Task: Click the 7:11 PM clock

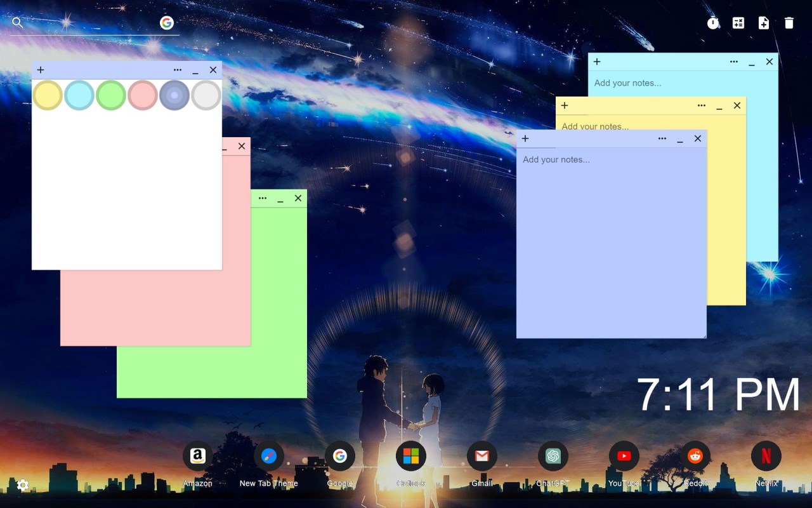Action: point(719,394)
